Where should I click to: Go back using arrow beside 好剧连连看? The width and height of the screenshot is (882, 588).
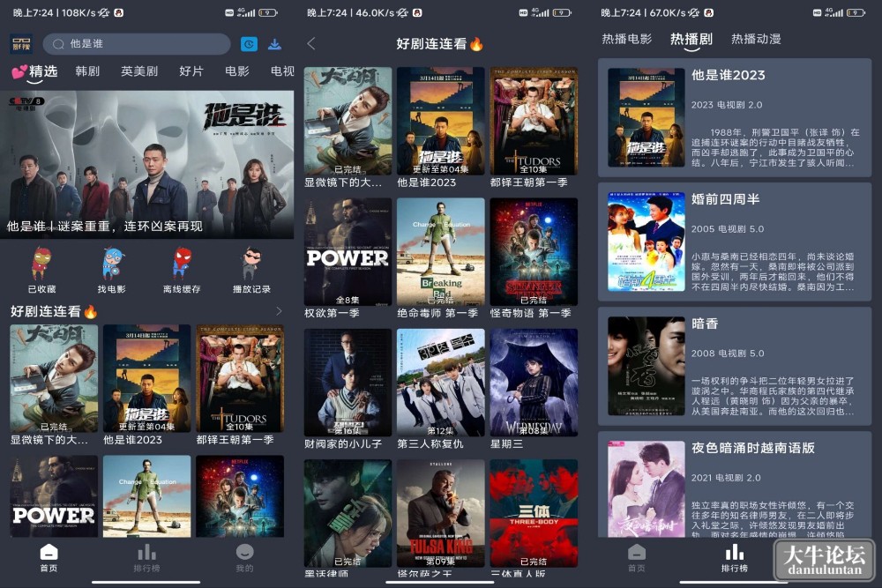click(311, 43)
